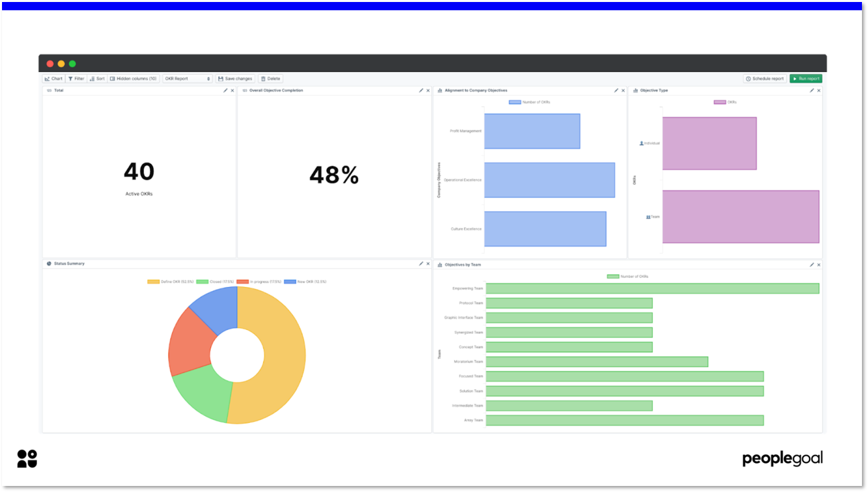Image resolution: width=868 pixels, height=492 pixels.
Task: Click the Empowering Team bar
Action: pyautogui.click(x=652, y=288)
